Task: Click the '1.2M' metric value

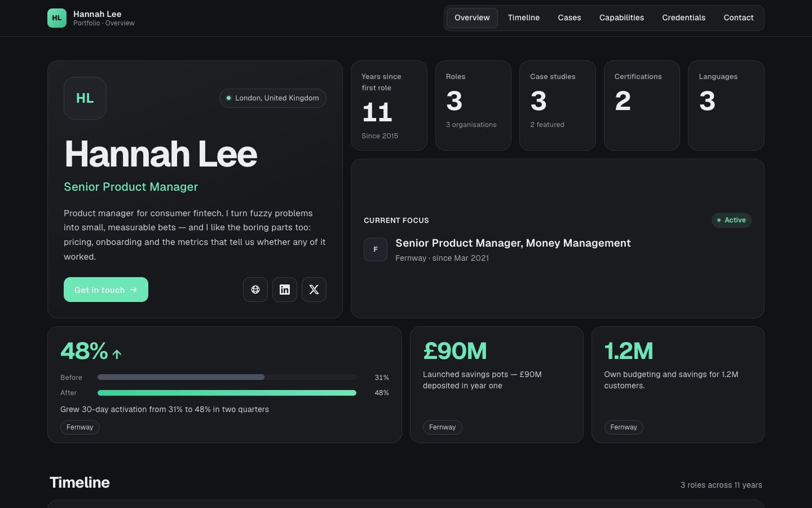Action: point(629,351)
